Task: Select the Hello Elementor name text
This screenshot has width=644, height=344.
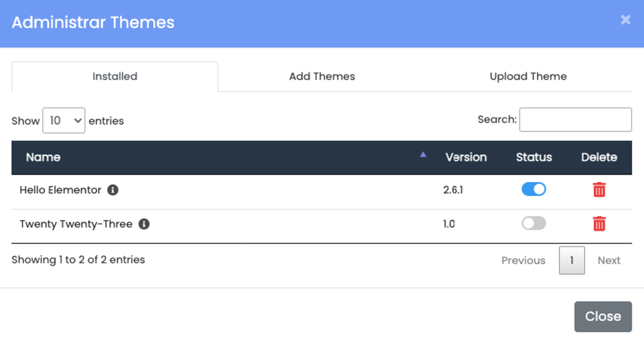Action: click(61, 190)
